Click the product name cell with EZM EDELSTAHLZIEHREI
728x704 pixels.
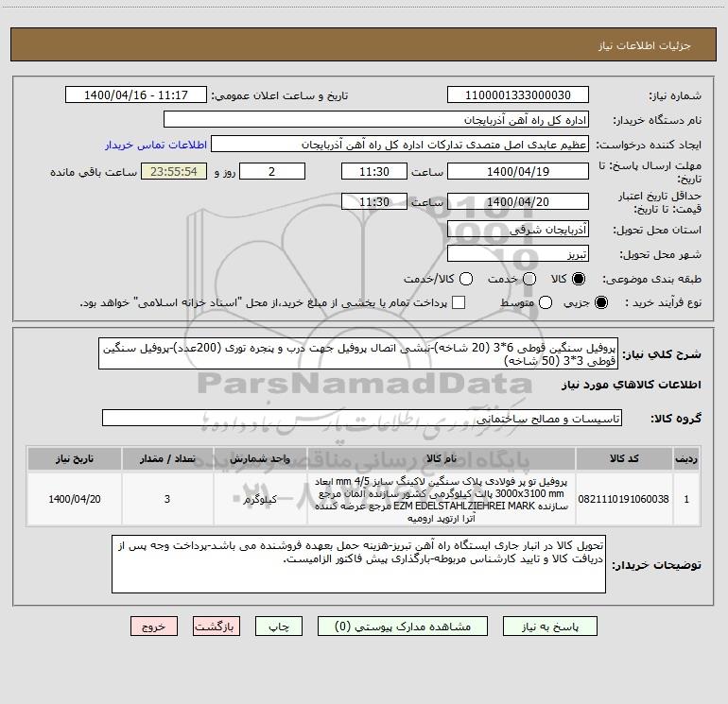click(x=442, y=499)
